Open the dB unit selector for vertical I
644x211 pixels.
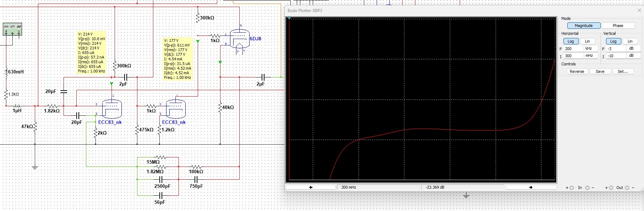pyautogui.click(x=633, y=56)
